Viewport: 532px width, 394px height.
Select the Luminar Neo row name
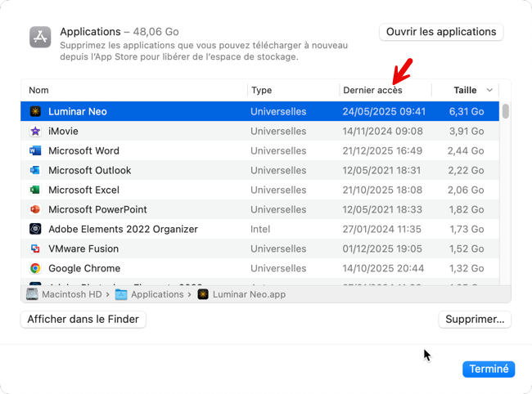pos(78,111)
